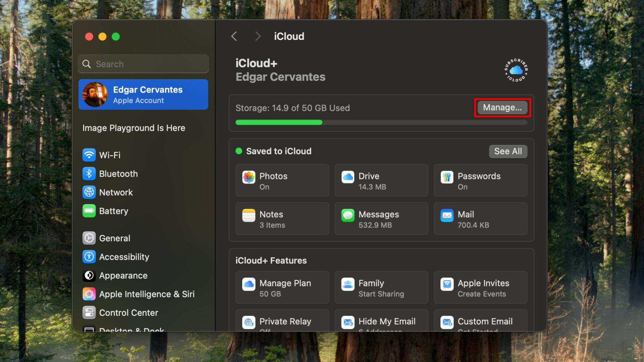Open the Photos iCloud tile
Viewport: 644px width, 362px height.
tap(282, 181)
